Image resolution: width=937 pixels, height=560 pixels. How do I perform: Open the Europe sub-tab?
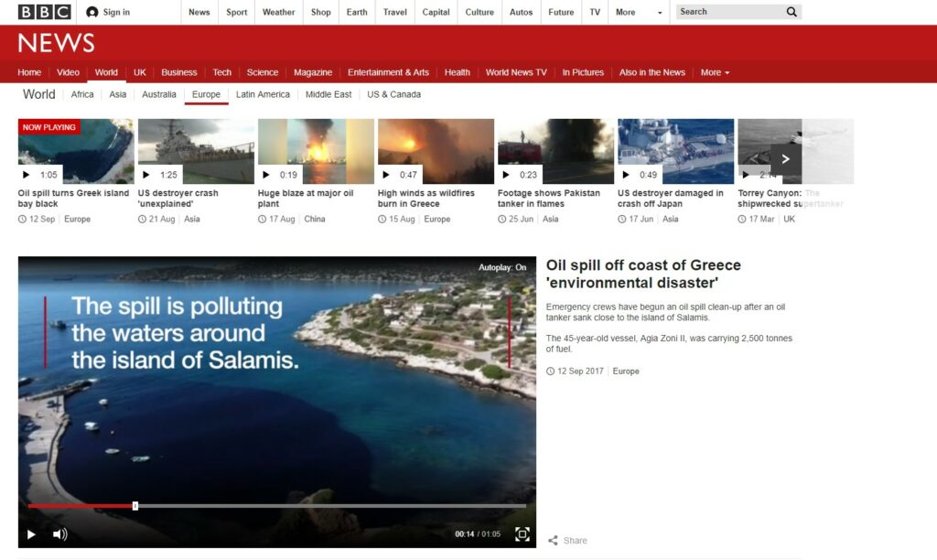(206, 94)
